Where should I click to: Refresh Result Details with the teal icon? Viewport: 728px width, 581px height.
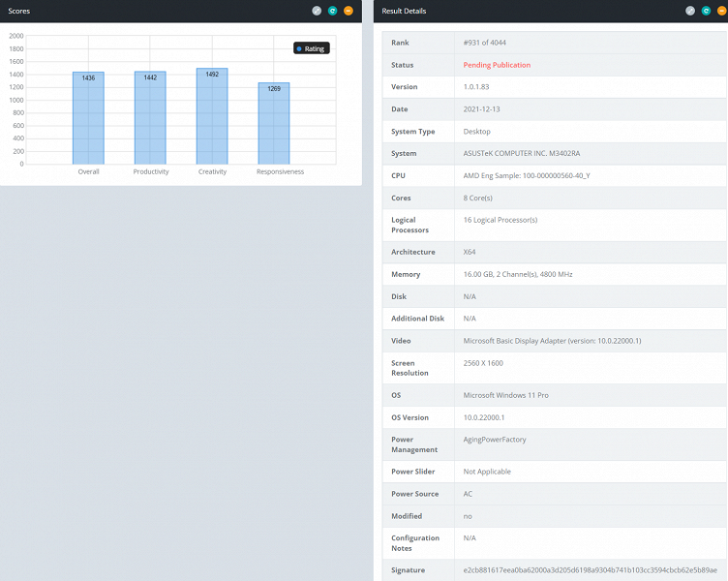point(706,11)
